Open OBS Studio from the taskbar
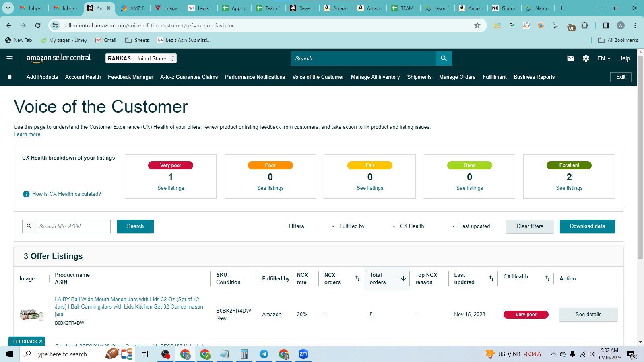 165,354
